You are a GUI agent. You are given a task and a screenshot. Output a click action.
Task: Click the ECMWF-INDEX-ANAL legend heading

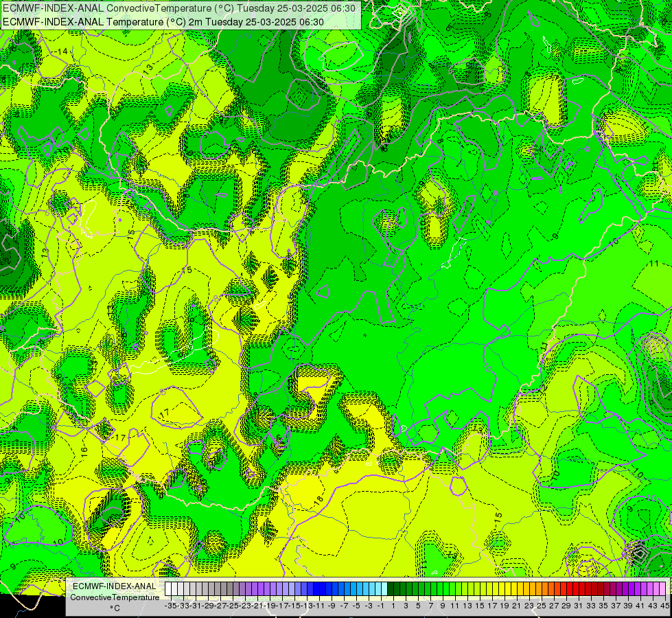coord(115,586)
